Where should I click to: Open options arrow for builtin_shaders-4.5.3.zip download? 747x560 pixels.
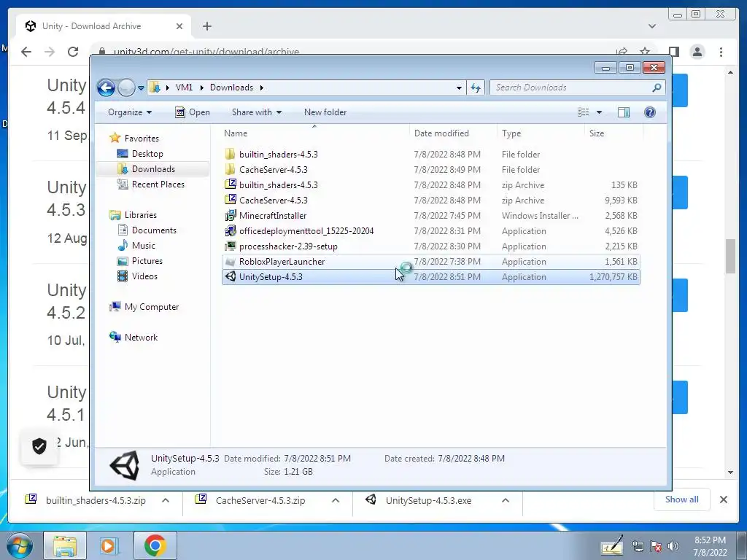(x=166, y=500)
